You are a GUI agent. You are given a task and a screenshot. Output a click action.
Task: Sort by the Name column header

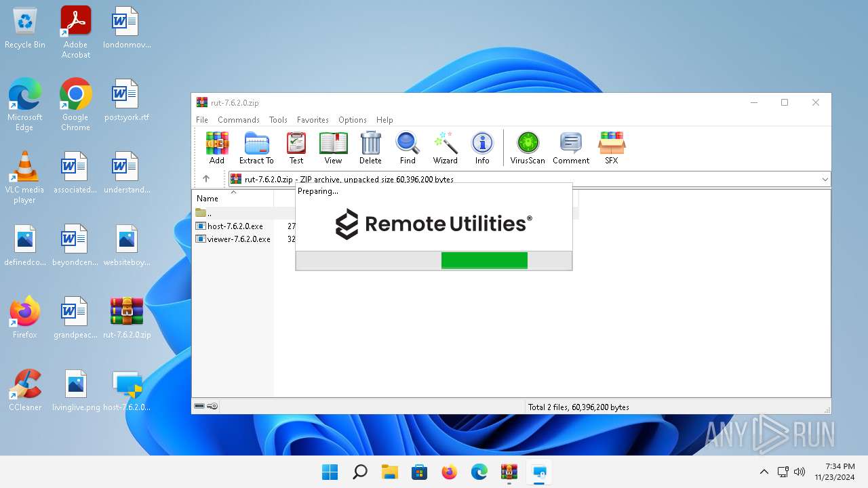coord(233,199)
